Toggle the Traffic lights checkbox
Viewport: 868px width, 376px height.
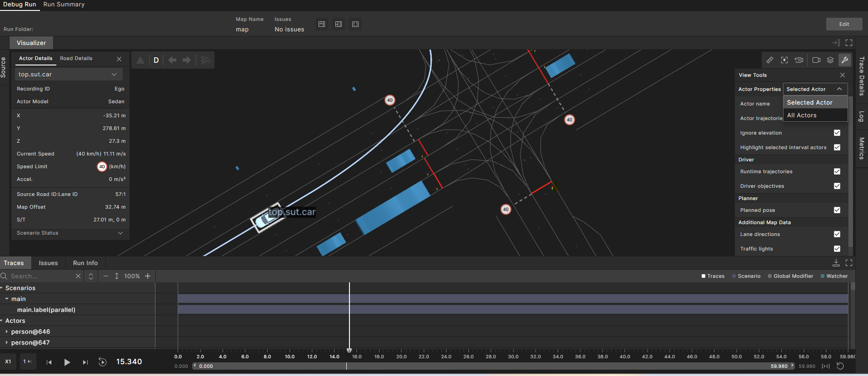[837, 249]
